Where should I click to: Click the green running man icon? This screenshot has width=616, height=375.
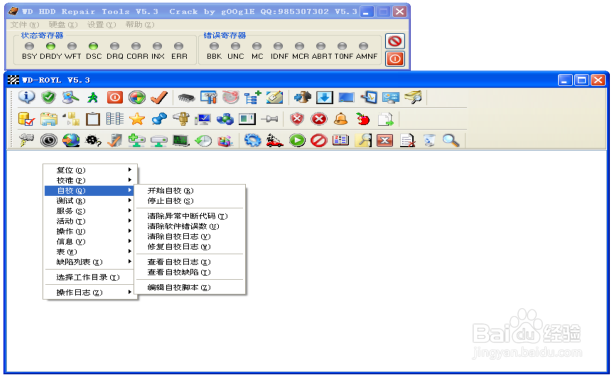[x=93, y=97]
